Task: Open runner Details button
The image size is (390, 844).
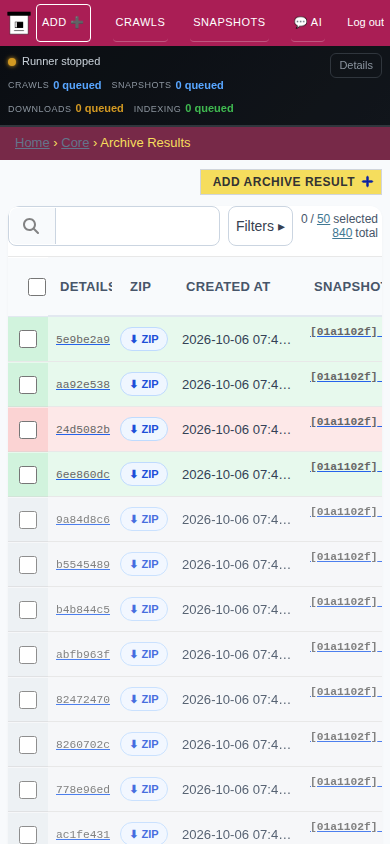Action: [356, 65]
